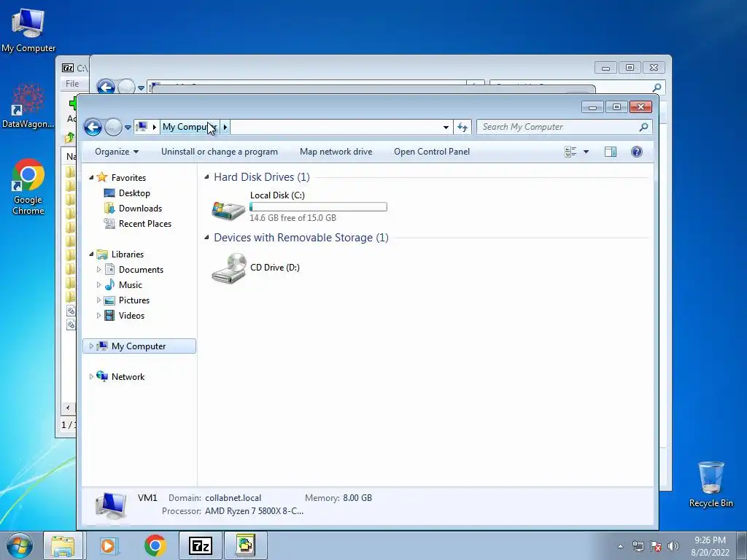Open the address bar history dropdown
This screenshot has height=560, width=747.
click(446, 127)
